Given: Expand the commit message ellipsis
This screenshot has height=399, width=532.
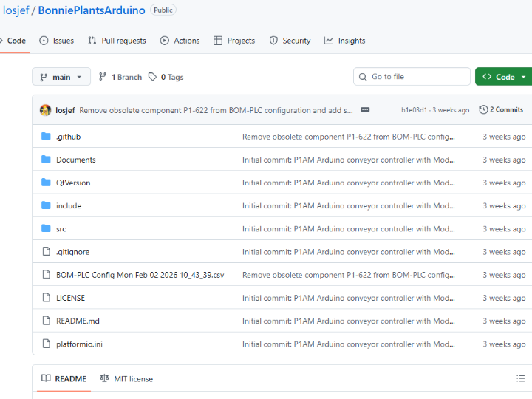Looking at the screenshot, I should [365, 110].
